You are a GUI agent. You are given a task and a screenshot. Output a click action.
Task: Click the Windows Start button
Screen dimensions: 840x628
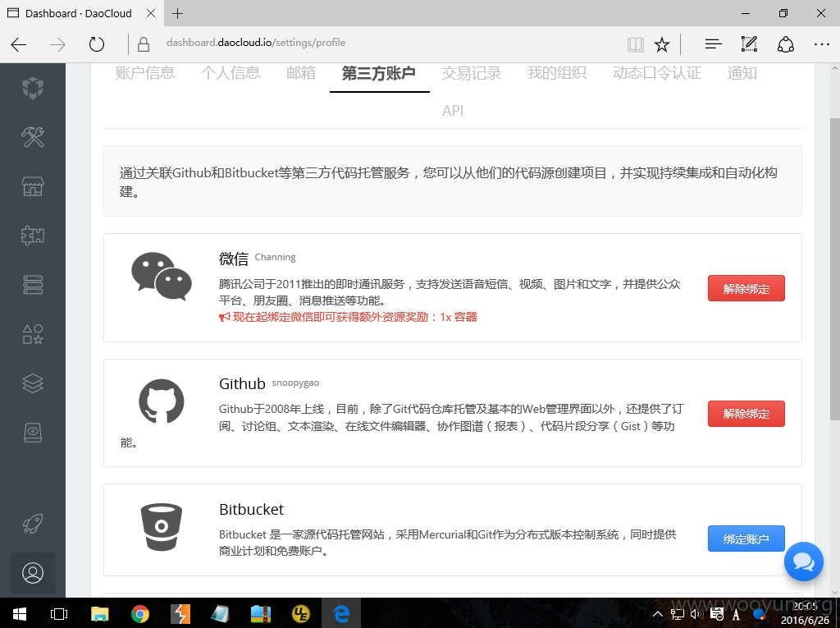click(20, 614)
